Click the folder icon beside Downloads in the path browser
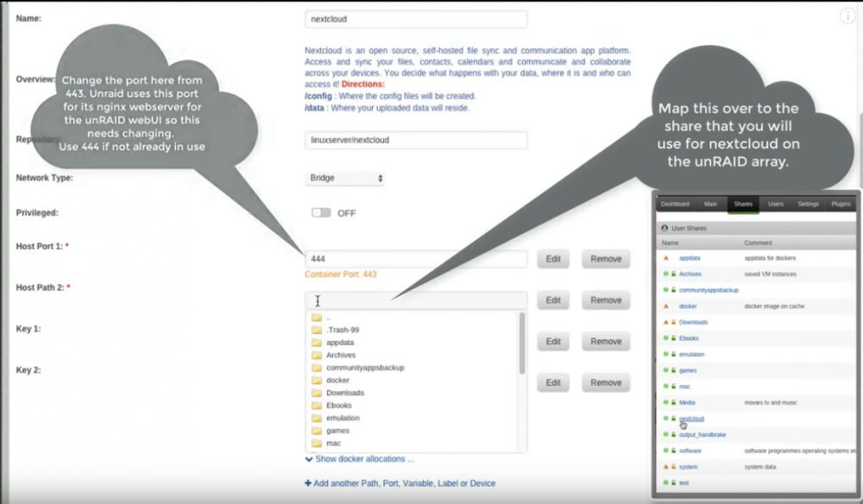The image size is (863, 504). coord(317,393)
